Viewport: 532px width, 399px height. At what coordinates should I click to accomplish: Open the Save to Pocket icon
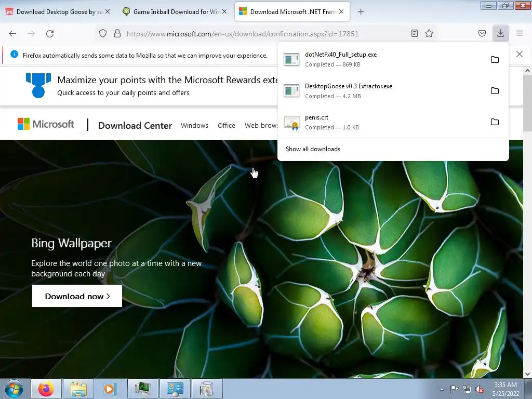482,33
